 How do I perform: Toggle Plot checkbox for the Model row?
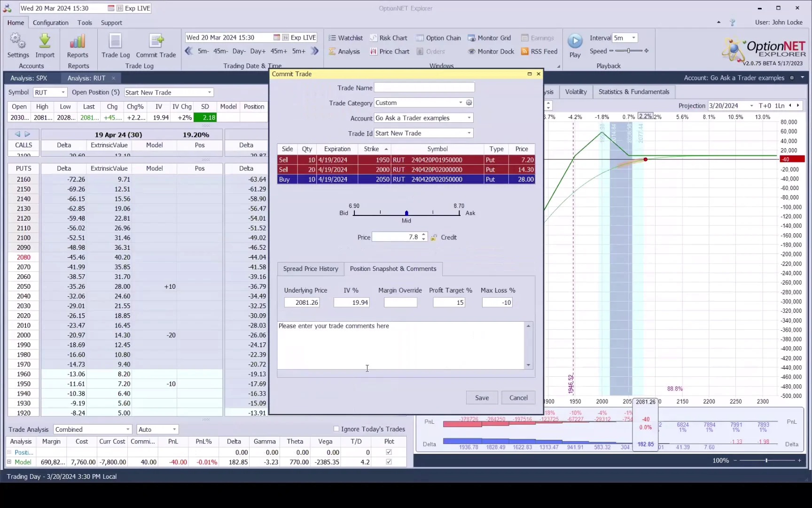389,462
